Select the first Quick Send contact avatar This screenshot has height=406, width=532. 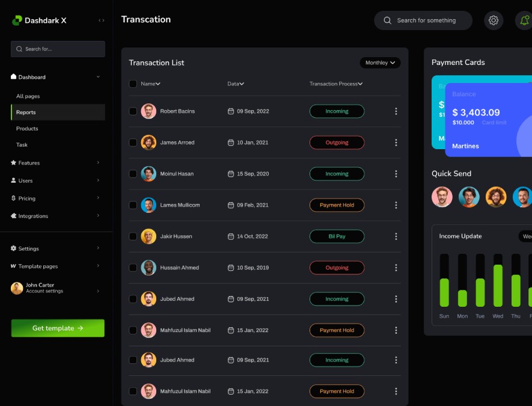(x=442, y=197)
